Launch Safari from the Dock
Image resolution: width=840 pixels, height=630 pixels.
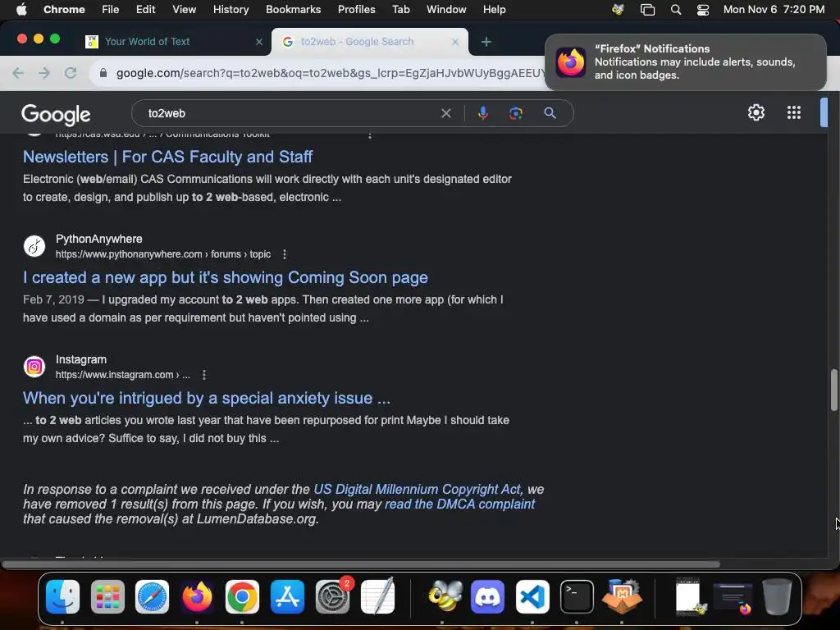coord(152,596)
